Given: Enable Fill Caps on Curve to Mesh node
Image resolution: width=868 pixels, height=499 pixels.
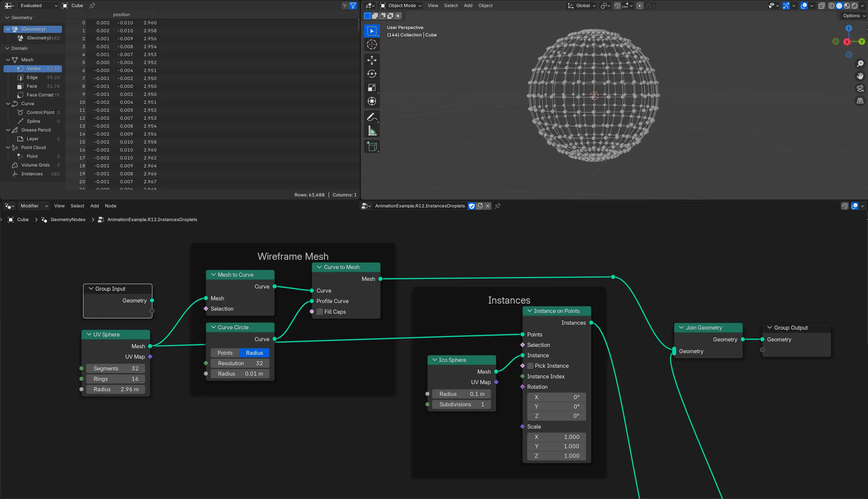Looking at the screenshot, I should (x=320, y=312).
